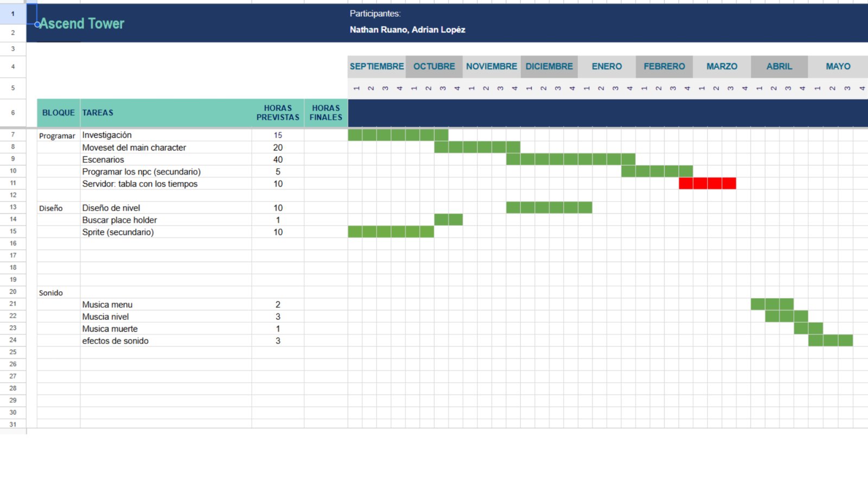Image resolution: width=868 pixels, height=488 pixels.
Task: Select row header 11
Action: pyautogui.click(x=13, y=183)
